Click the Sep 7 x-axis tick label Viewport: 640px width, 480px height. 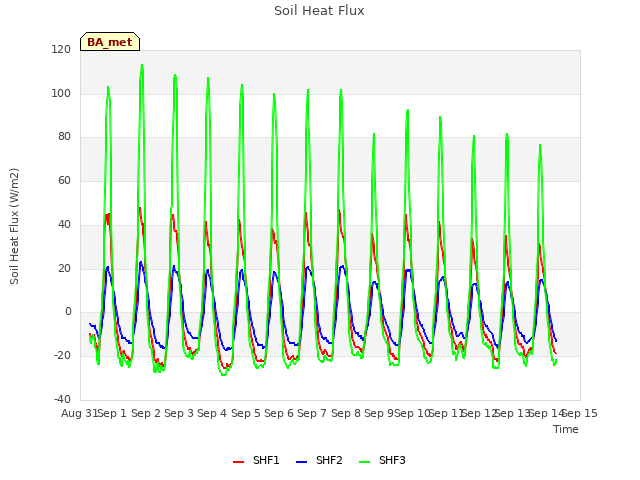click(312, 413)
